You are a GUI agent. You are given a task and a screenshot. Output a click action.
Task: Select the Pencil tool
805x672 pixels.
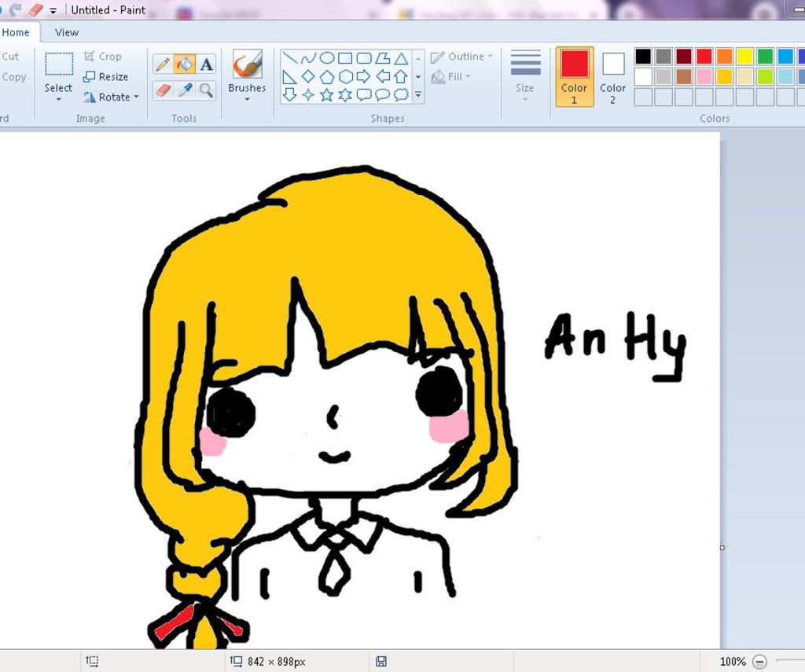[x=163, y=64]
